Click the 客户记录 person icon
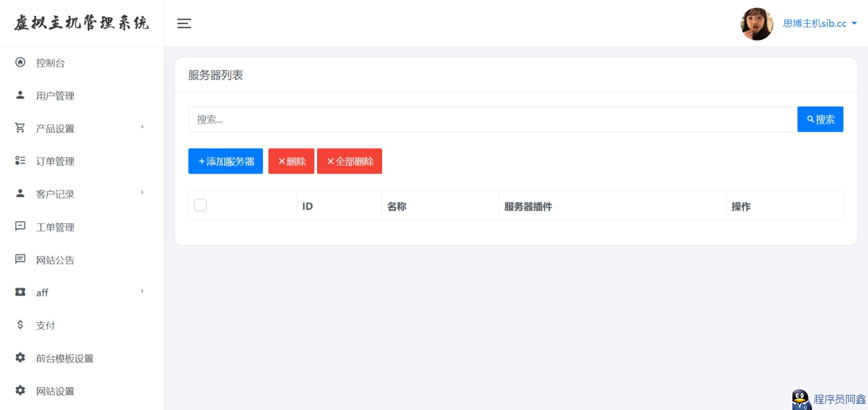Image resolution: width=868 pixels, height=410 pixels. [x=20, y=193]
